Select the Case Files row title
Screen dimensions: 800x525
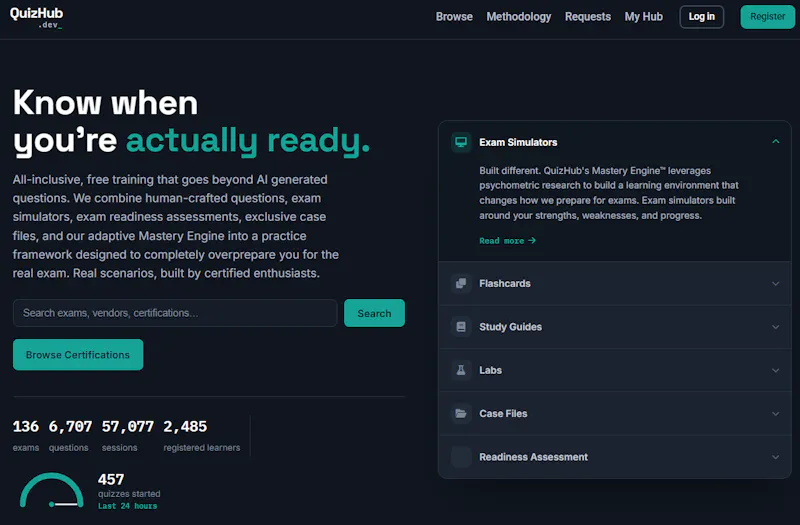point(503,413)
